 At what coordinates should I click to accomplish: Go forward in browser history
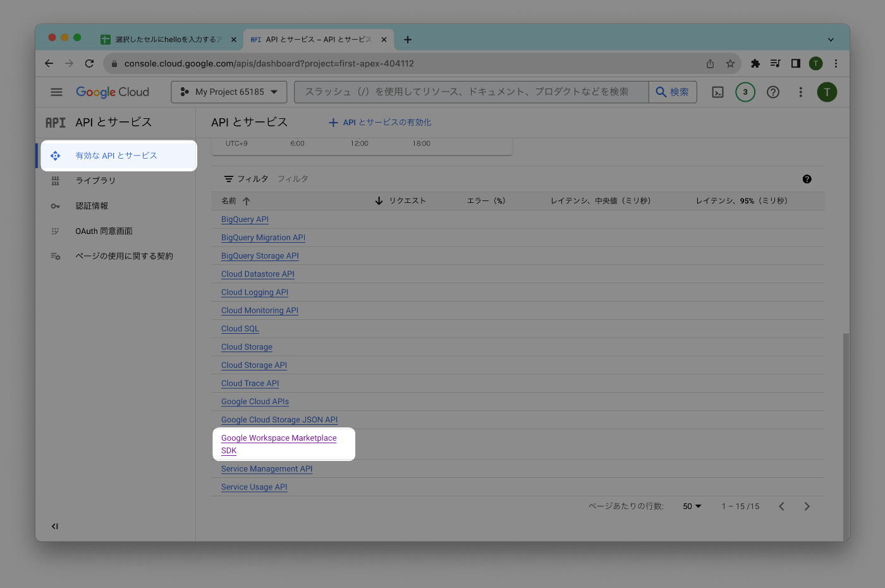pyautogui.click(x=70, y=63)
